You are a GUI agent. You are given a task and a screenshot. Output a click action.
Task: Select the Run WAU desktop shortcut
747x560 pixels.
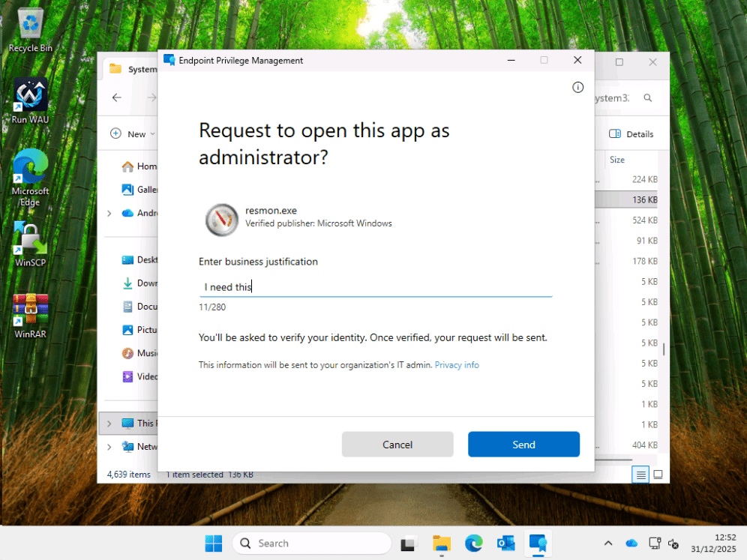point(30,101)
